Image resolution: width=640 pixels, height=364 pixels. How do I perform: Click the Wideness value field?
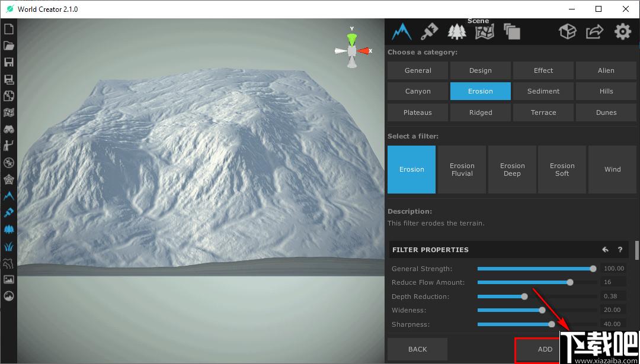pos(612,310)
